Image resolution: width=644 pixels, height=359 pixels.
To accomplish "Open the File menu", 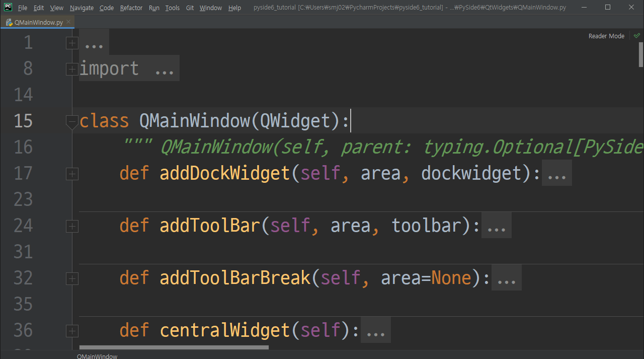I will [x=23, y=8].
